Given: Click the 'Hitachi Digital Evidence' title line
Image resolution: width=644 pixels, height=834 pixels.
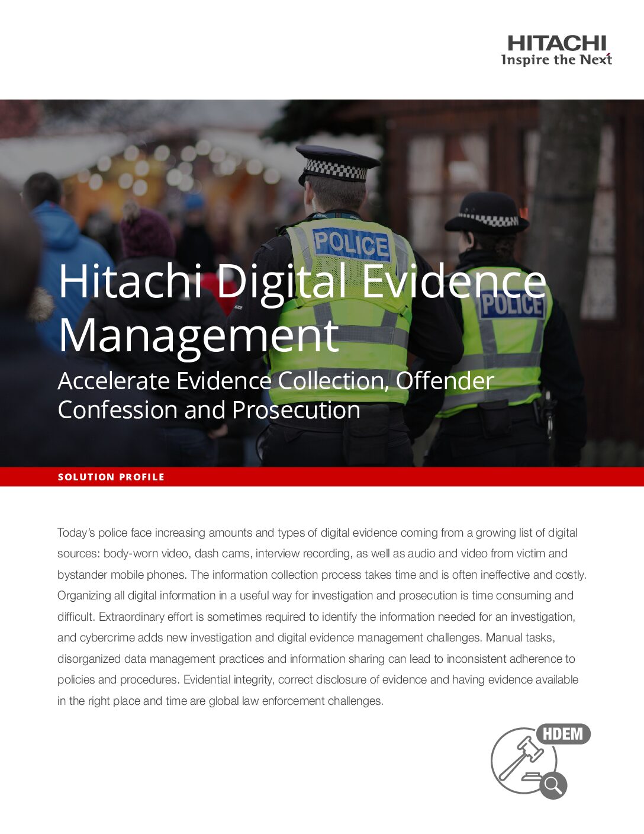Looking at the screenshot, I should (x=302, y=281).
